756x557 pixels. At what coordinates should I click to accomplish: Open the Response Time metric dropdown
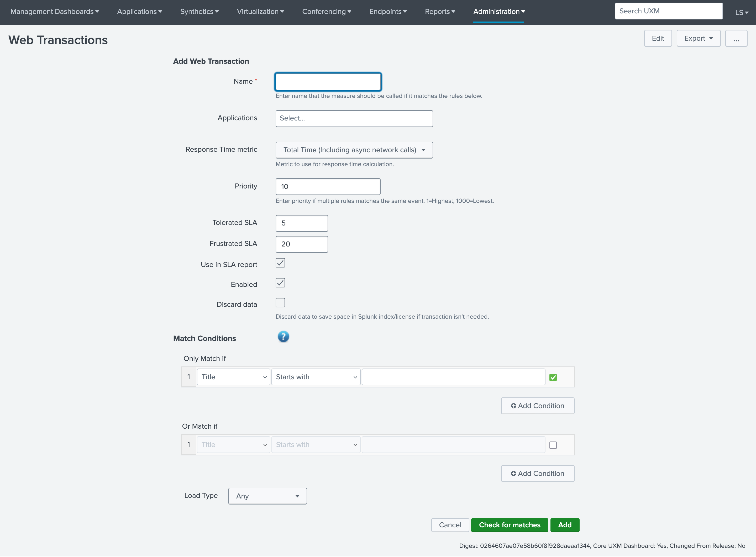354,150
